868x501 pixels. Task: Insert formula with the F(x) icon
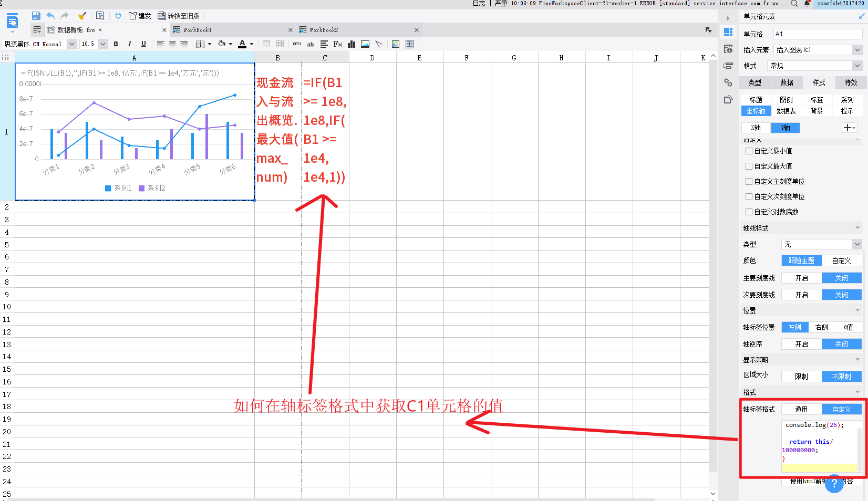click(338, 44)
